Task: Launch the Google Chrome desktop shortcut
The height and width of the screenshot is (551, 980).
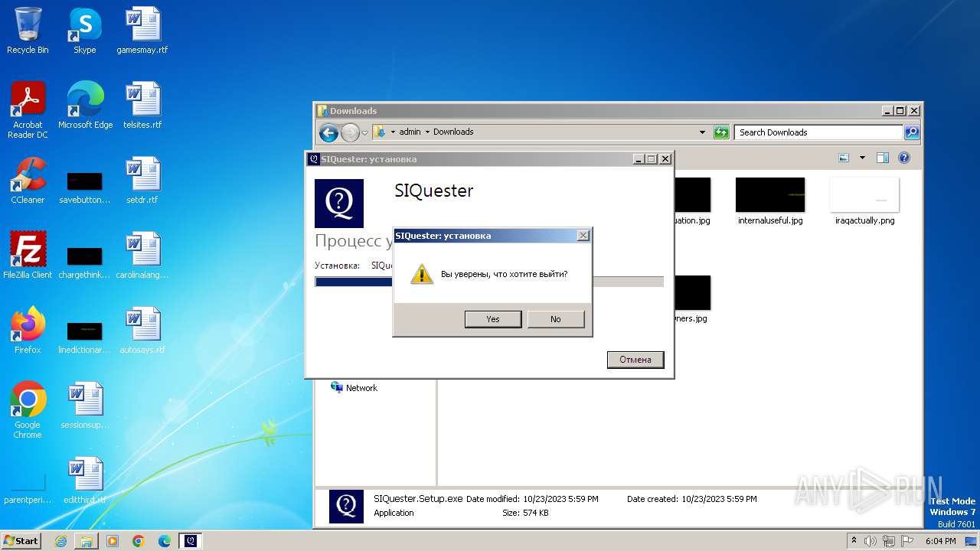Action: coord(28,410)
